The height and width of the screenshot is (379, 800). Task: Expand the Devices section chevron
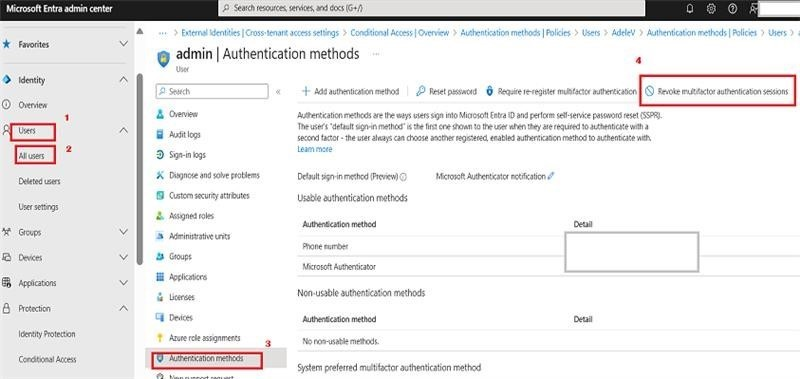[123, 257]
